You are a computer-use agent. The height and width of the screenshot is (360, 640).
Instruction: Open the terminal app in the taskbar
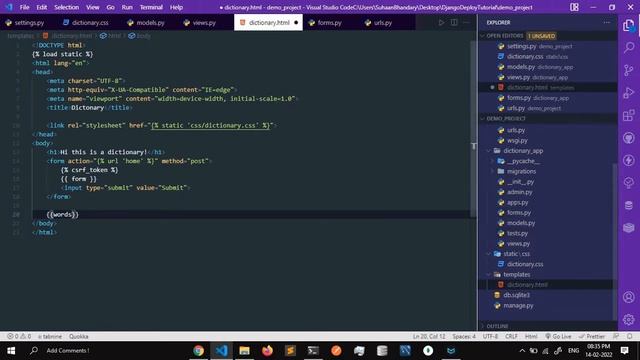[x=313, y=351]
